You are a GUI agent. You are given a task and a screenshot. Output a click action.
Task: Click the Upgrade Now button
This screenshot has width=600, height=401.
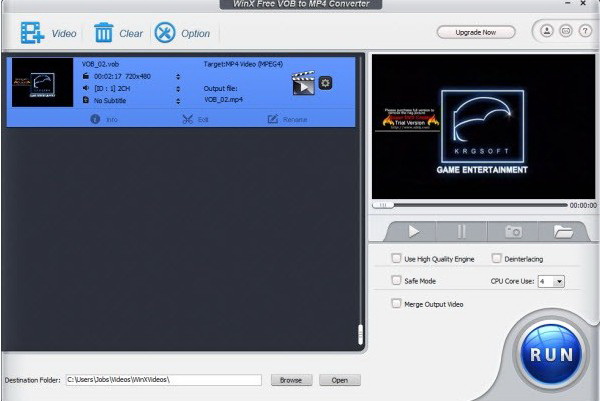pos(476,33)
